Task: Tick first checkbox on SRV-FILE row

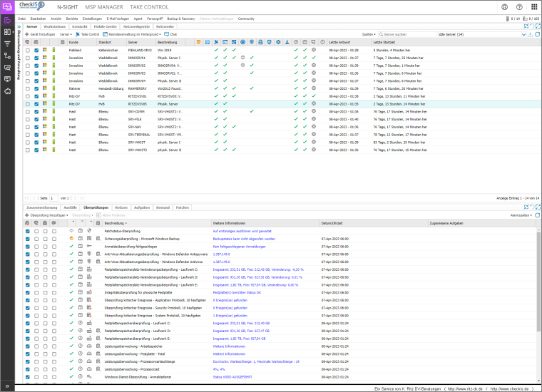Action: coord(28,120)
